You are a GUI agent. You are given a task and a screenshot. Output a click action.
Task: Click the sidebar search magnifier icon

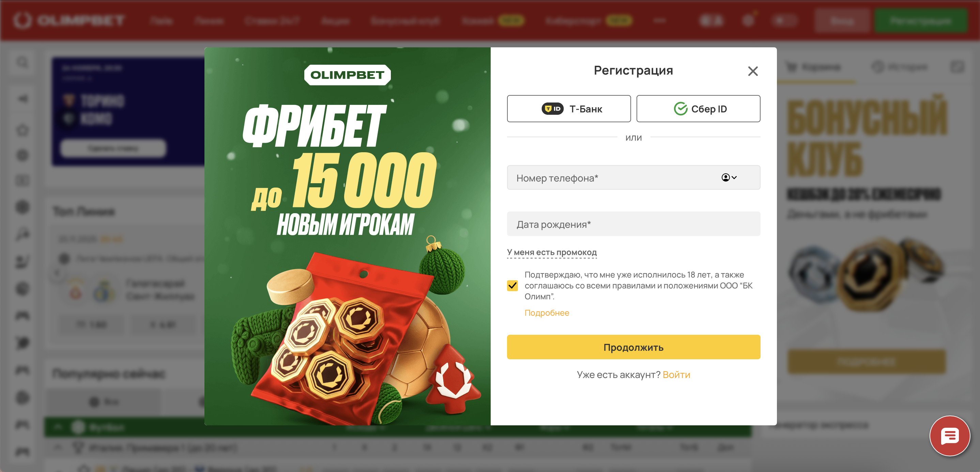click(23, 62)
